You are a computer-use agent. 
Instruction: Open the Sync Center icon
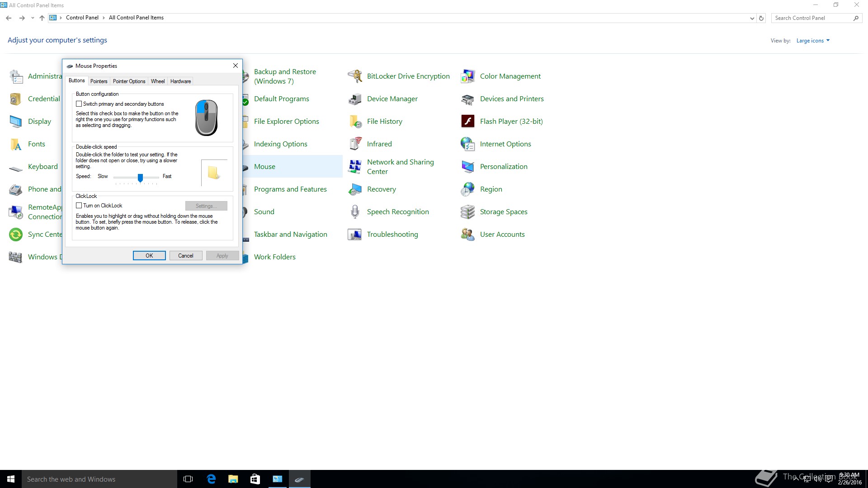click(16, 235)
